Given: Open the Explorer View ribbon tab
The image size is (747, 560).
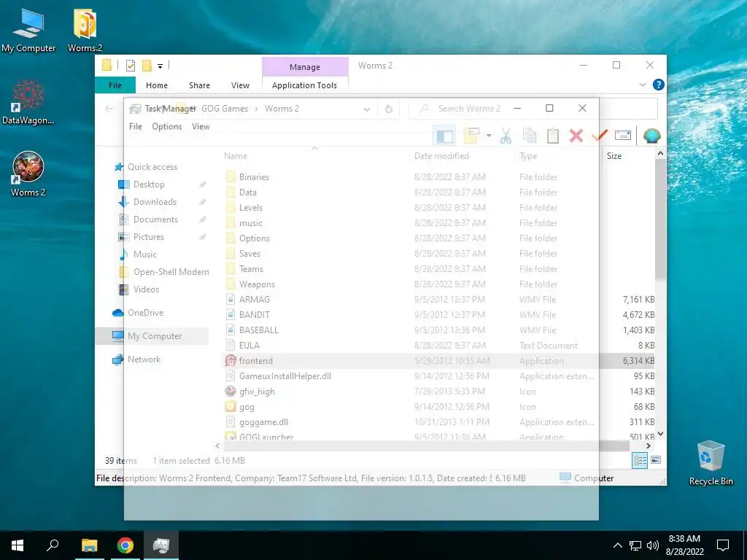Looking at the screenshot, I should coord(240,85).
